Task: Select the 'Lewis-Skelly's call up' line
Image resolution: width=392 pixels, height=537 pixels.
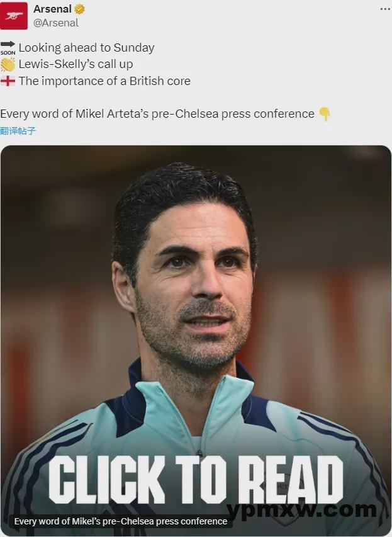Action: pyautogui.click(x=76, y=64)
